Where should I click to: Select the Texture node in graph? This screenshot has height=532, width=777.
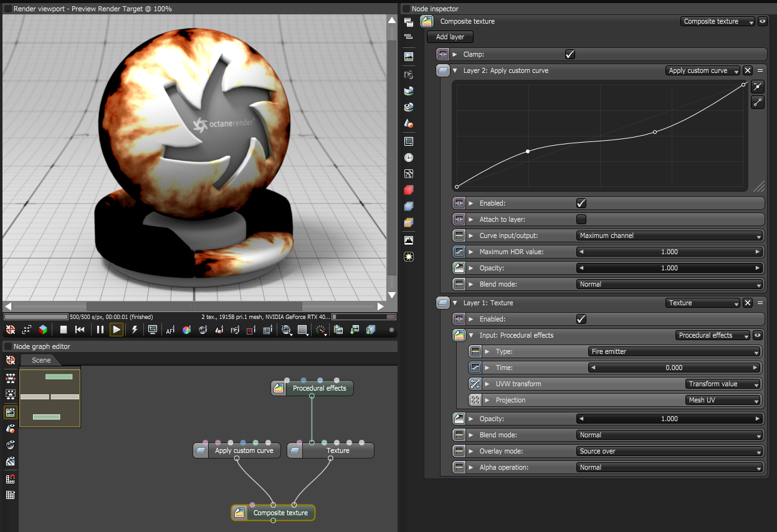click(x=331, y=450)
